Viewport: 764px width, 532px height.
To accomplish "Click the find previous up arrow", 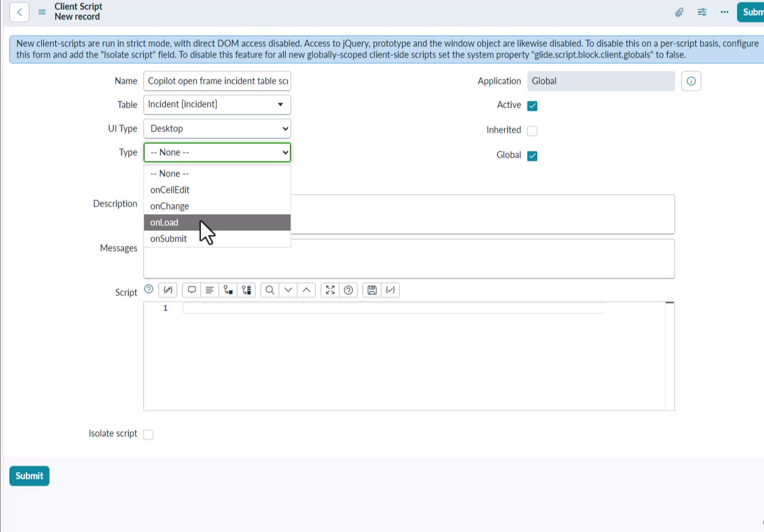I will pyautogui.click(x=306, y=290).
